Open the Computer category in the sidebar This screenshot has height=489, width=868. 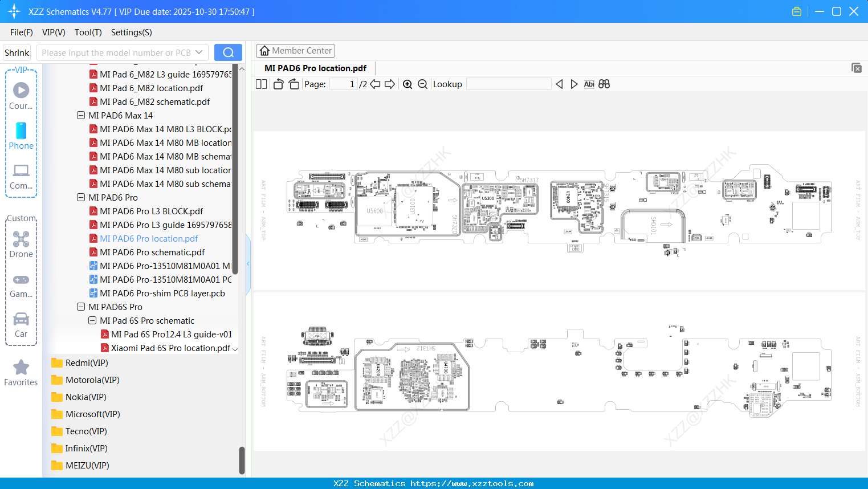pyautogui.click(x=21, y=176)
